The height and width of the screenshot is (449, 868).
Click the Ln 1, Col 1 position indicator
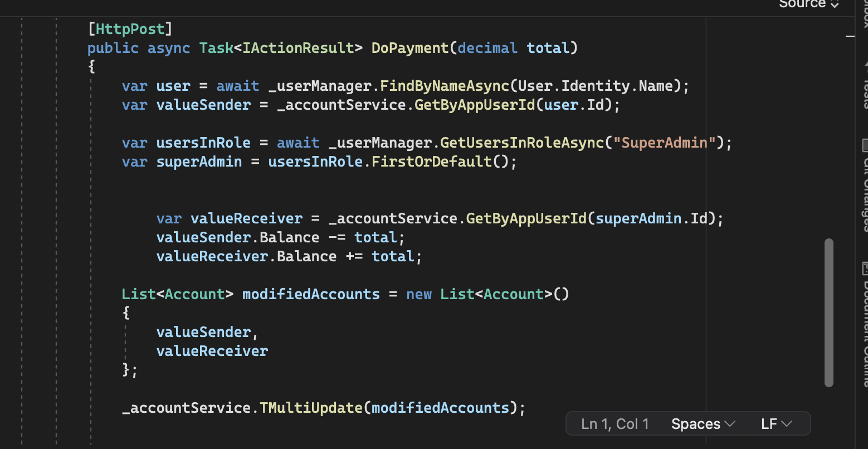(x=615, y=424)
